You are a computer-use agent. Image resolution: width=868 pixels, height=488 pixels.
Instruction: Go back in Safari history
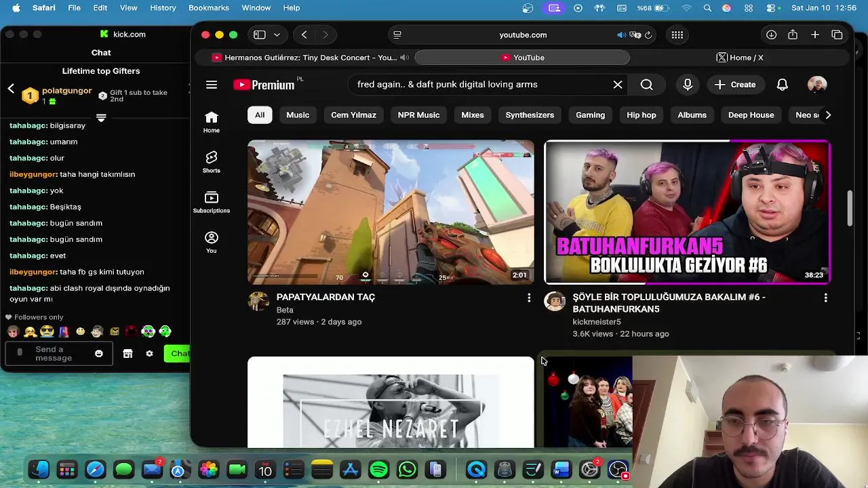(x=304, y=35)
